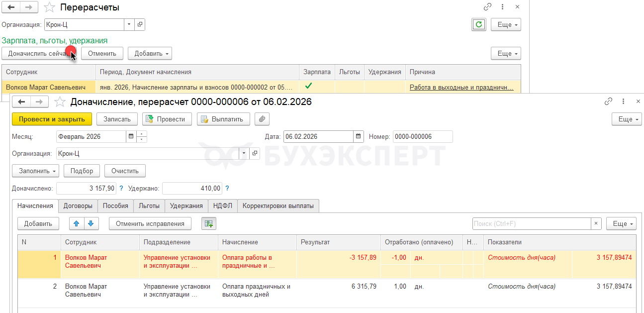The width and height of the screenshot is (644, 313).
Task: Switch to Льготы tab
Action: point(149,206)
